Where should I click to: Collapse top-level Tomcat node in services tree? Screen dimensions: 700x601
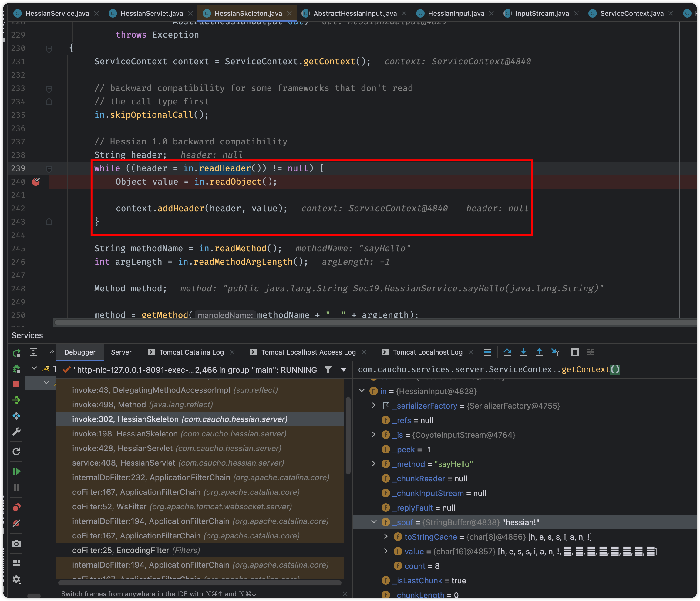click(x=34, y=368)
